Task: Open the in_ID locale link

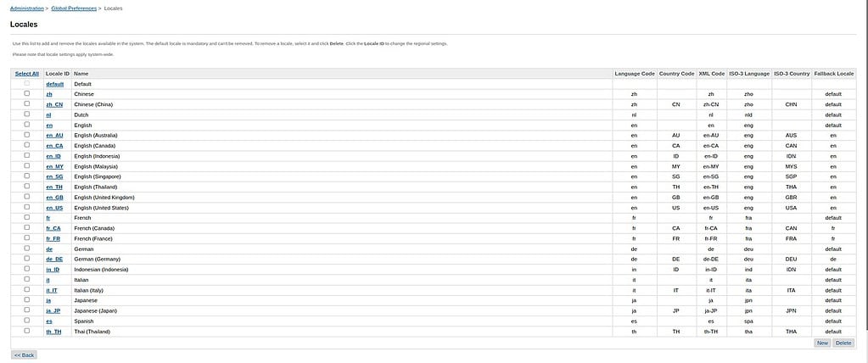Action: (x=53, y=270)
